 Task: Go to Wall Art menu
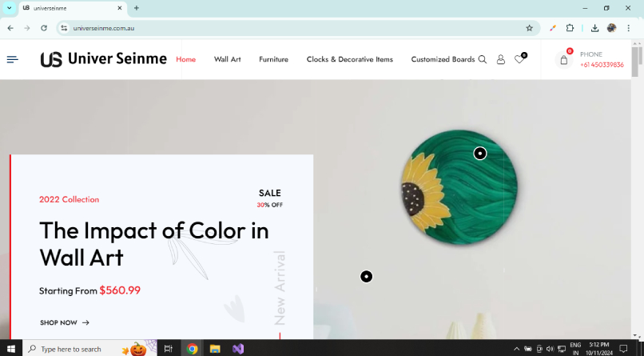point(227,59)
